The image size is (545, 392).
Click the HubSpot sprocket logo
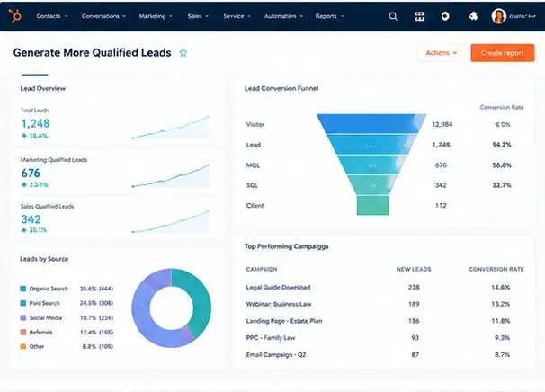(15, 16)
